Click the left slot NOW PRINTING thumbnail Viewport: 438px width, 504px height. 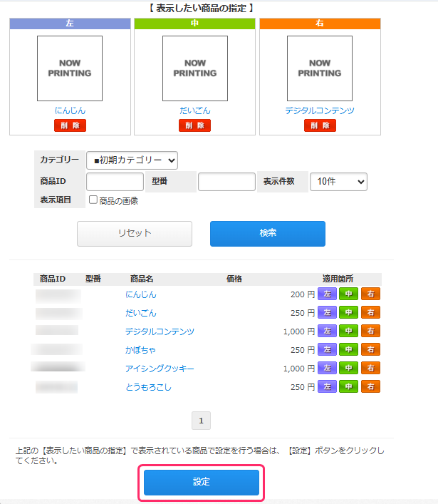click(x=70, y=68)
